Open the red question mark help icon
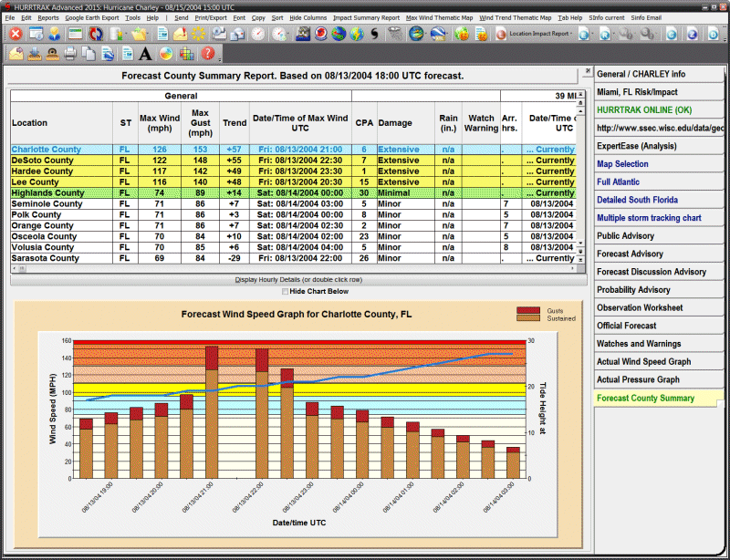Screen dimensions: 730x560 [208, 54]
